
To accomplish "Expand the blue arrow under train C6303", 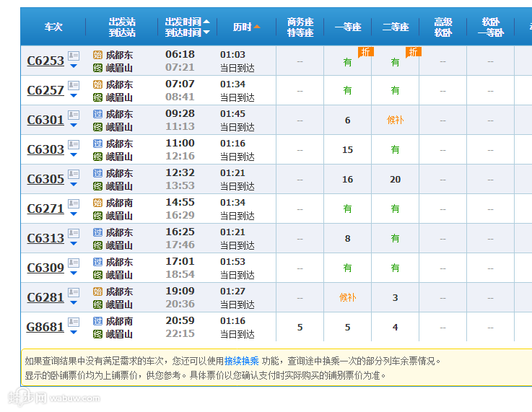I will tap(74, 155).
